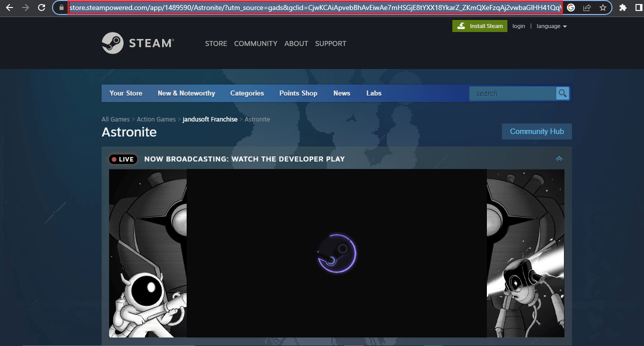This screenshot has height=346, width=644.
Task: Click the browser address bar URL
Action: click(315, 8)
